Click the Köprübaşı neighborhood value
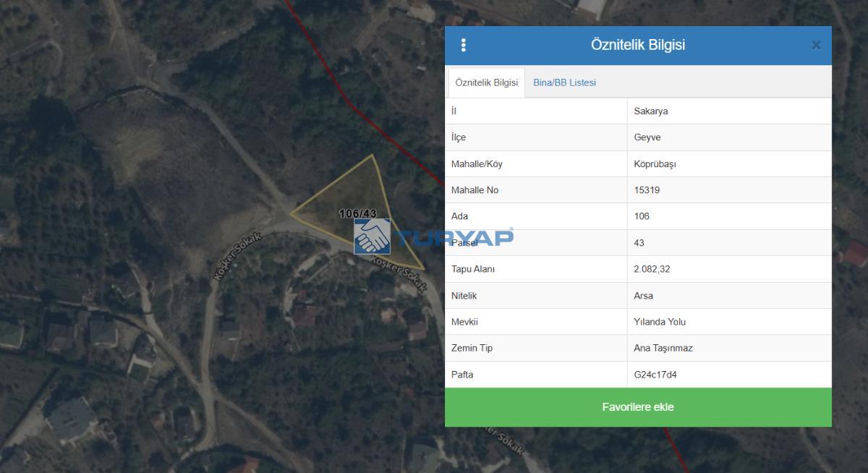868x473 pixels. [x=655, y=164]
